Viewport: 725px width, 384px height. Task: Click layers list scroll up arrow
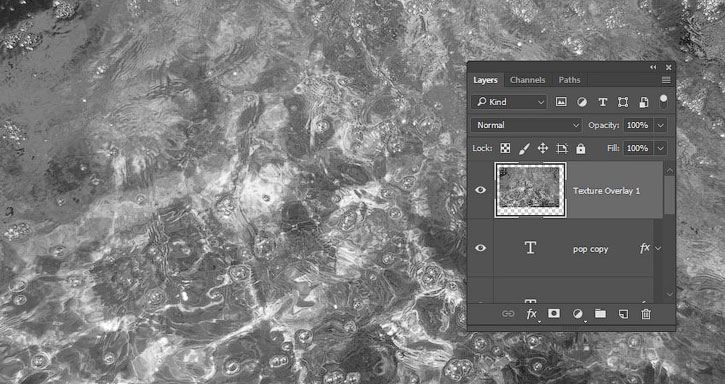669,171
